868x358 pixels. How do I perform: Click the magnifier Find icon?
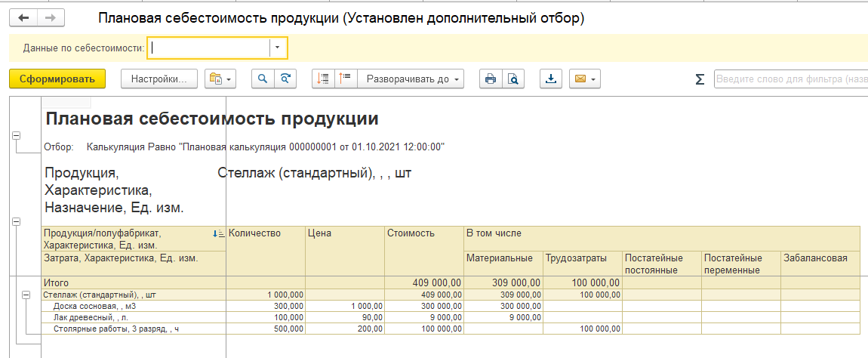pos(263,79)
